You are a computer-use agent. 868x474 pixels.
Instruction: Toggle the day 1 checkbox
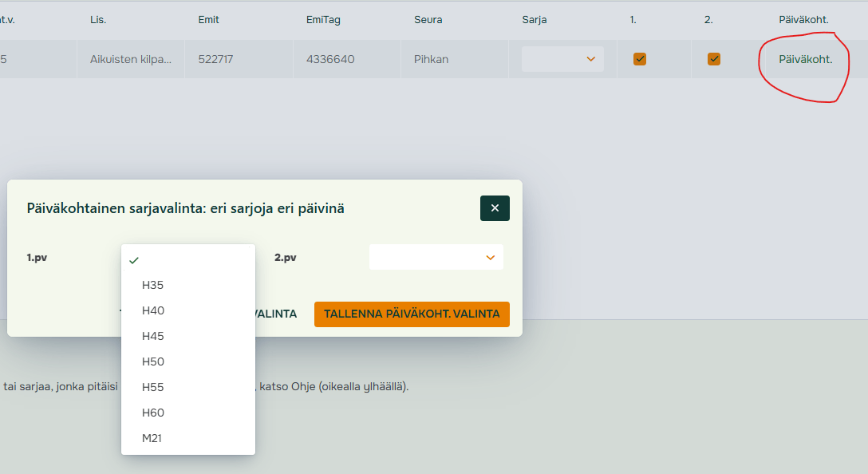tap(639, 59)
